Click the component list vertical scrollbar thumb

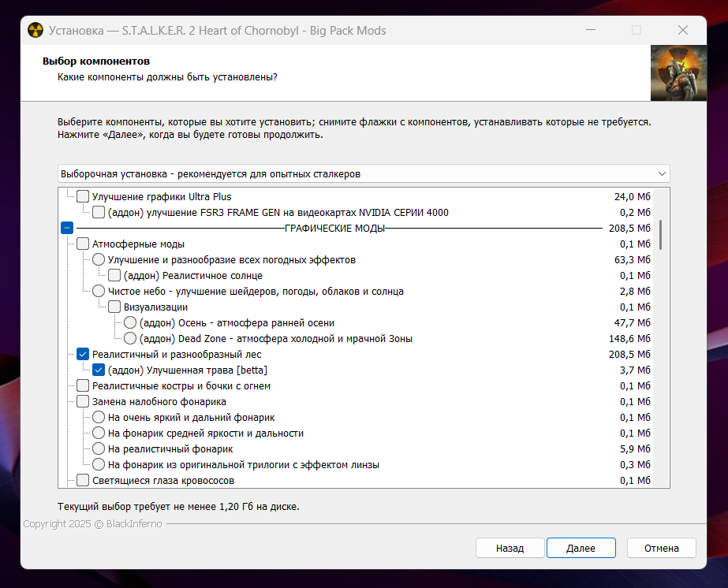660,235
